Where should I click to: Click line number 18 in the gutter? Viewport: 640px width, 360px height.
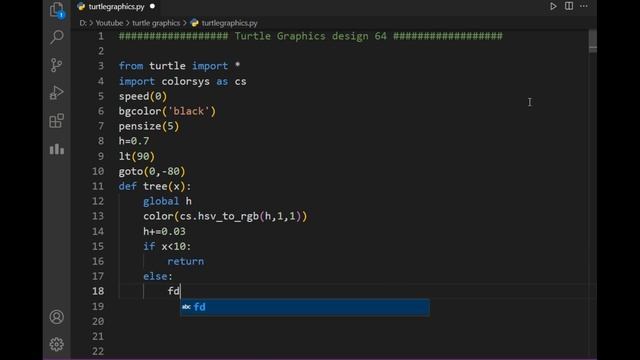98,291
